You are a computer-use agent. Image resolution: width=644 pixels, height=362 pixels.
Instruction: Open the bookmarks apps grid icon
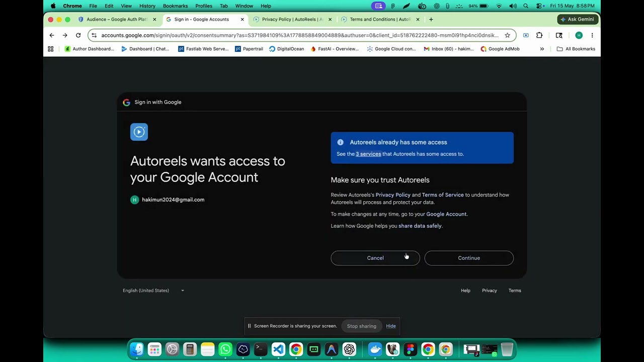tap(50, 49)
